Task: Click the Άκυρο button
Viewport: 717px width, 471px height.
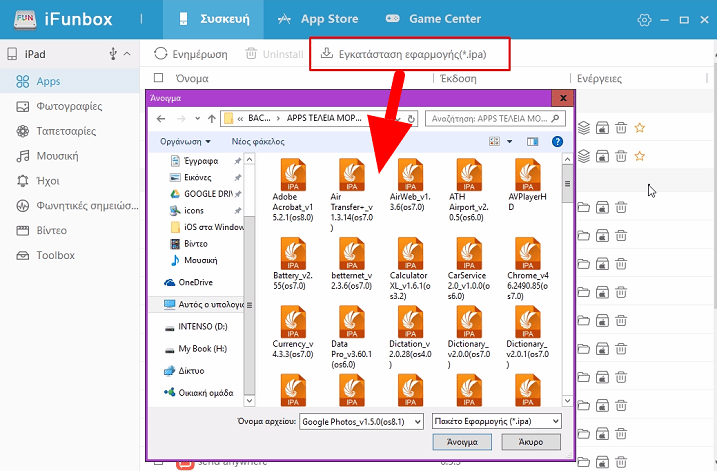Action: click(531, 442)
